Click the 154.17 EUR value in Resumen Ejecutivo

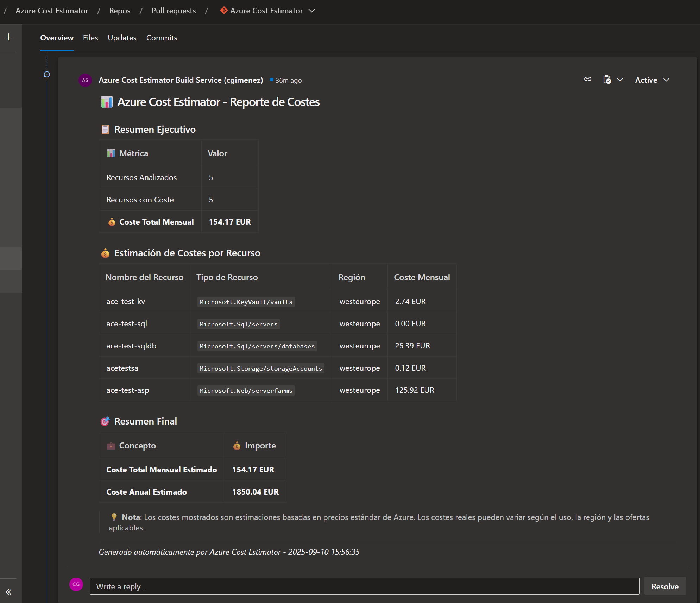coord(230,222)
